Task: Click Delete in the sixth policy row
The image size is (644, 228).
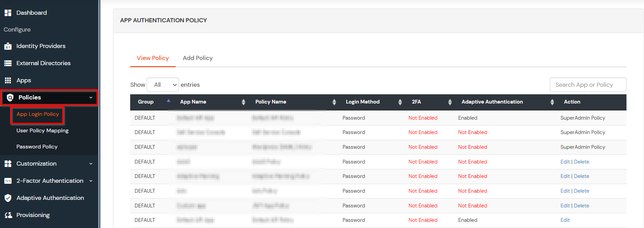Action: pos(581,191)
